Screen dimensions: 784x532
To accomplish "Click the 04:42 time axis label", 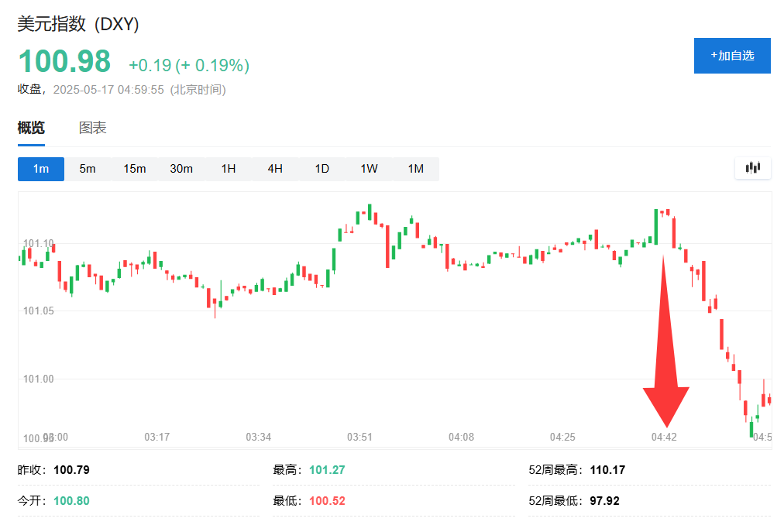I will click(664, 437).
